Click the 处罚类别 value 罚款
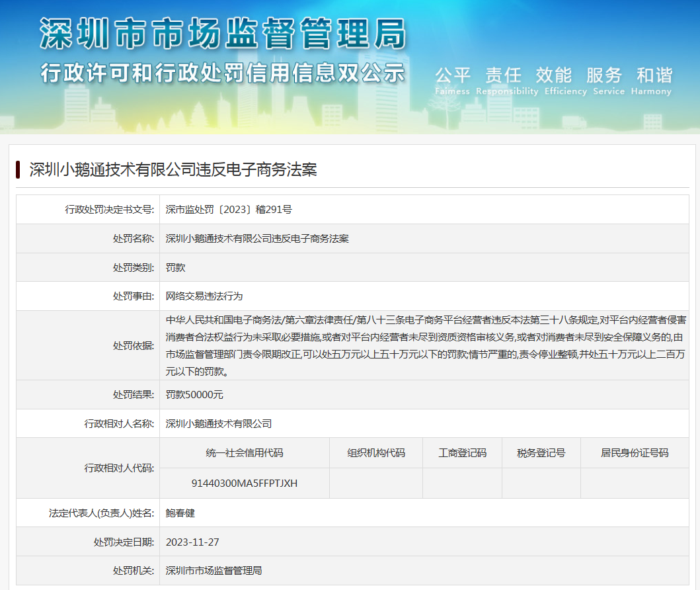700x590 pixels. [175, 267]
